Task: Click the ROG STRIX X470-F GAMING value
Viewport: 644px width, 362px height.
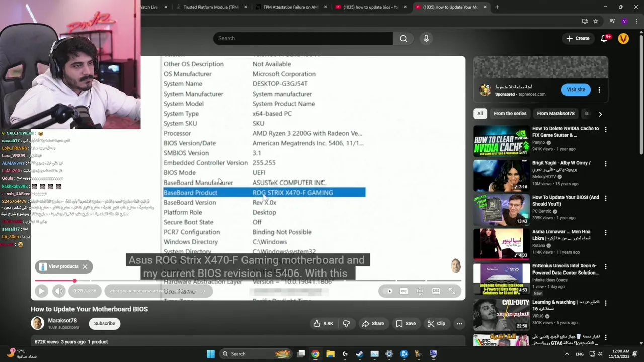Action: click(292, 193)
